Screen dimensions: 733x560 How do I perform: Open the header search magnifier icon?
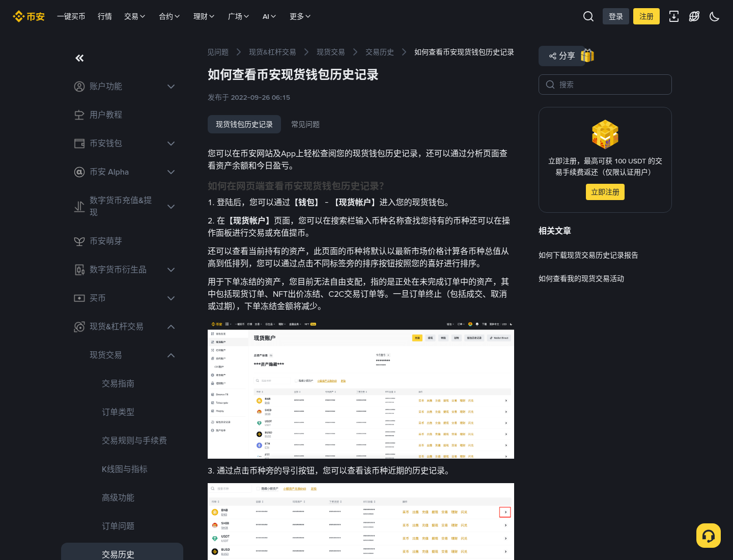tap(588, 16)
